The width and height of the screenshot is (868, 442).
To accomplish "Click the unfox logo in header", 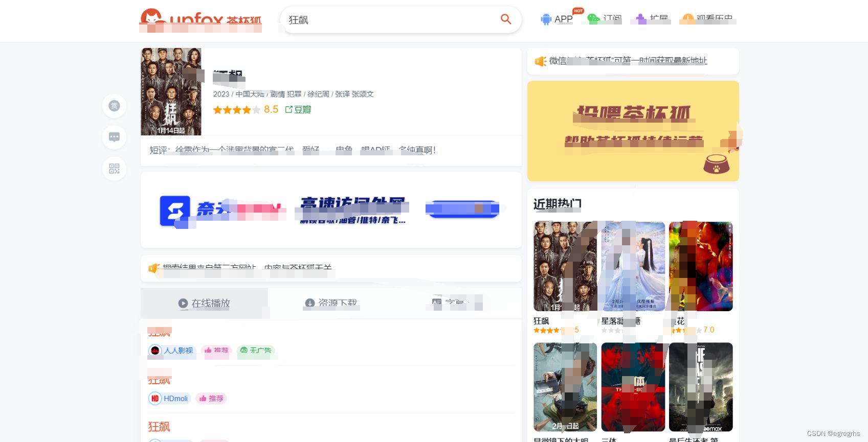I will (201, 20).
